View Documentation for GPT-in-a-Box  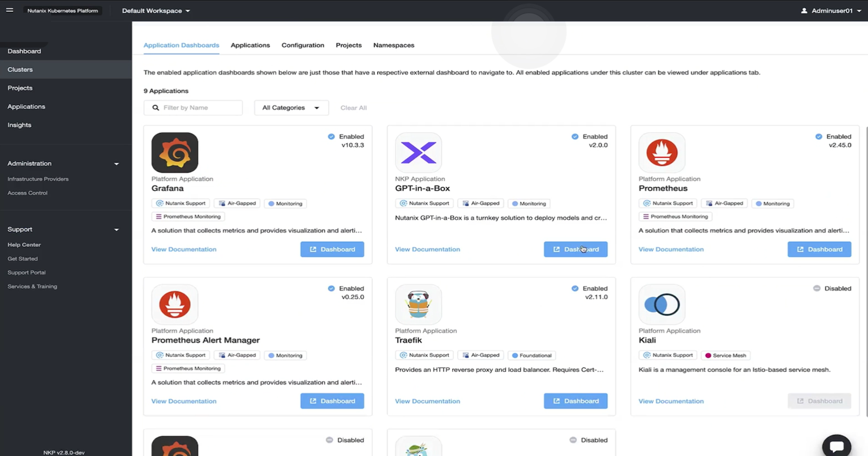coord(428,249)
